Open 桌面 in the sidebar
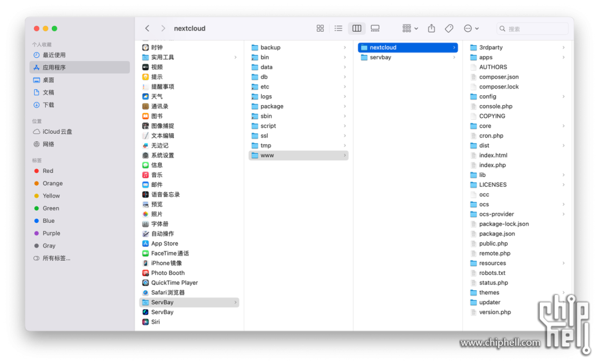The image size is (599, 364). pos(79,80)
